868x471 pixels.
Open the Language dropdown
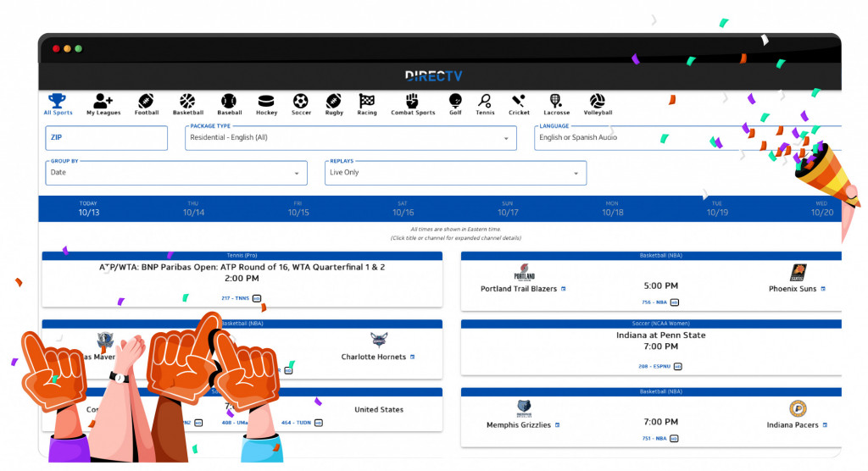[x=687, y=138]
